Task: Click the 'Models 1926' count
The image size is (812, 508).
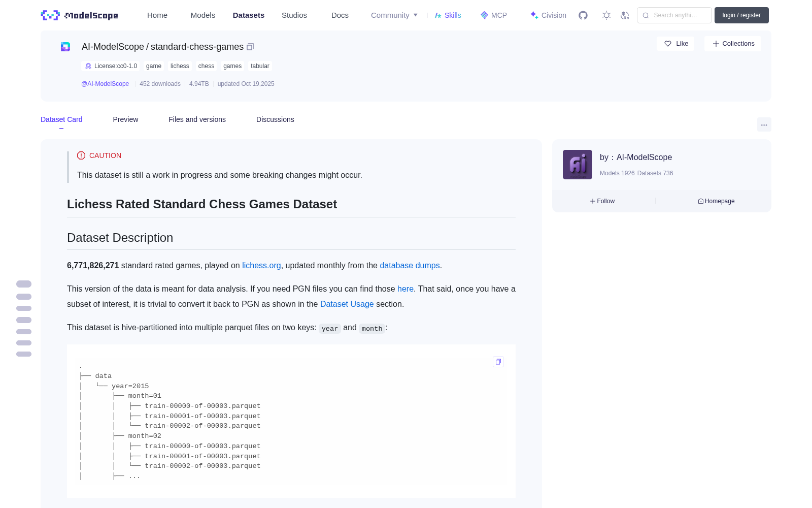Action: point(617,173)
